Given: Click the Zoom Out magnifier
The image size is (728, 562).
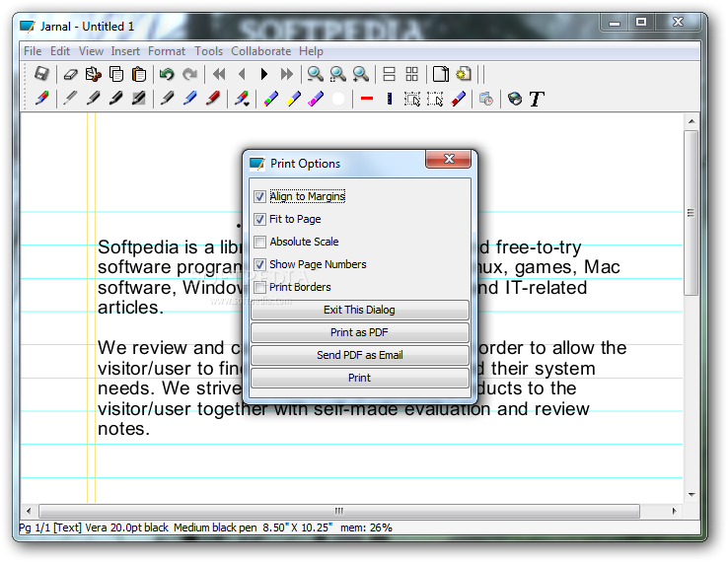Looking at the screenshot, I should click(316, 74).
